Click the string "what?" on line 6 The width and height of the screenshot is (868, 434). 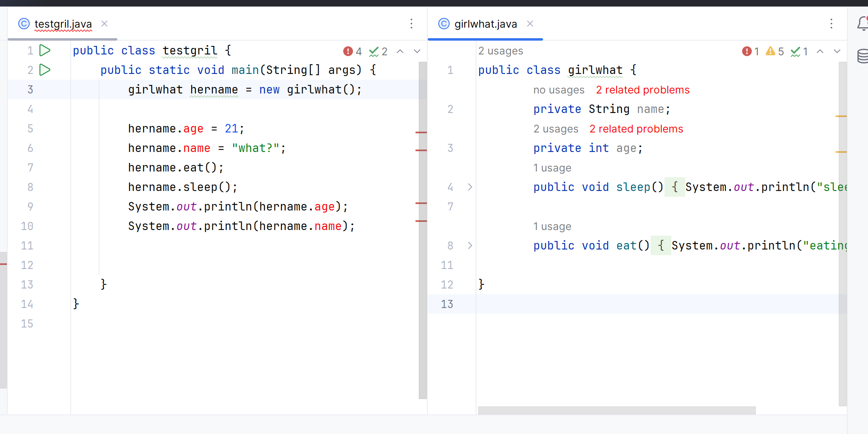coord(255,148)
